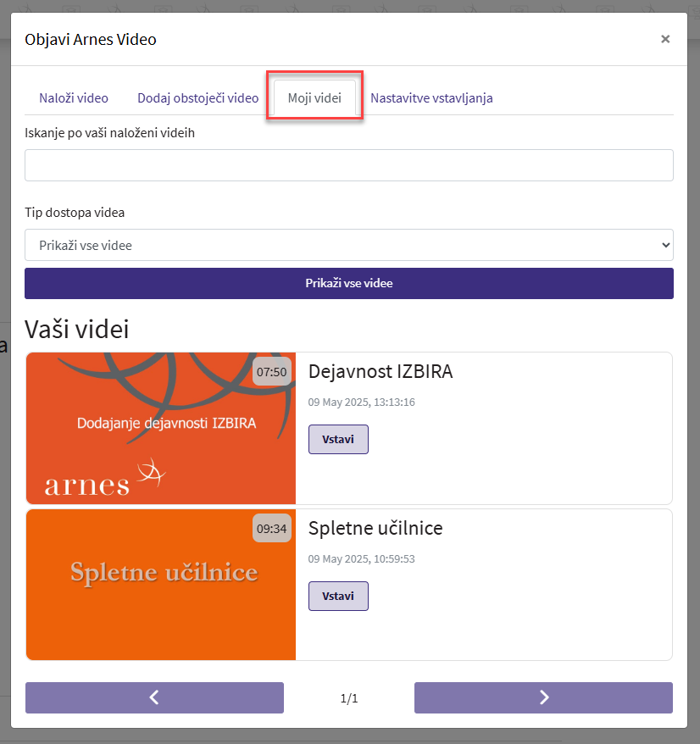Insert the Spletne učilnice video with Vstavi
Image resolution: width=700 pixels, height=744 pixels.
tap(338, 596)
